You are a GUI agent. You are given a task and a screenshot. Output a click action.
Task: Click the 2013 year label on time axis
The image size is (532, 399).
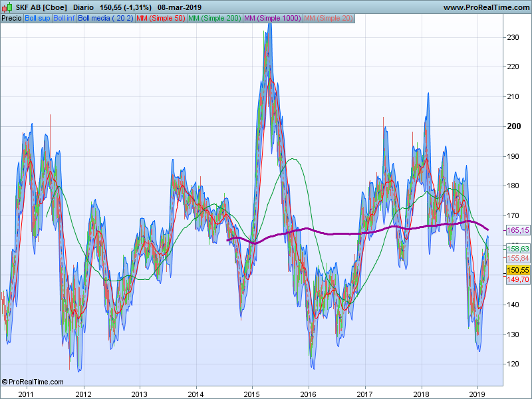[x=140, y=394]
